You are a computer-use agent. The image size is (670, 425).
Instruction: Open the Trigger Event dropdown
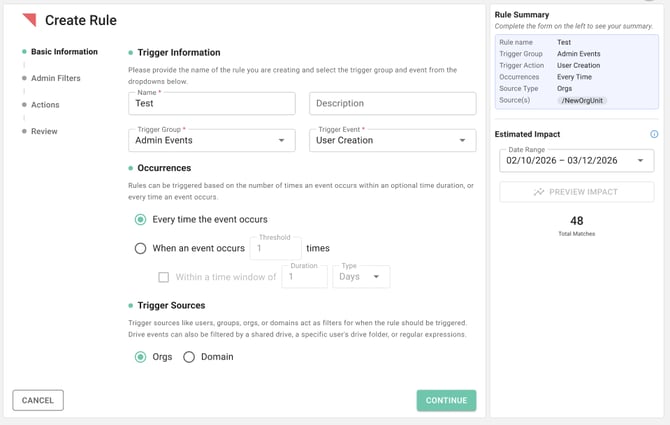(x=392, y=141)
